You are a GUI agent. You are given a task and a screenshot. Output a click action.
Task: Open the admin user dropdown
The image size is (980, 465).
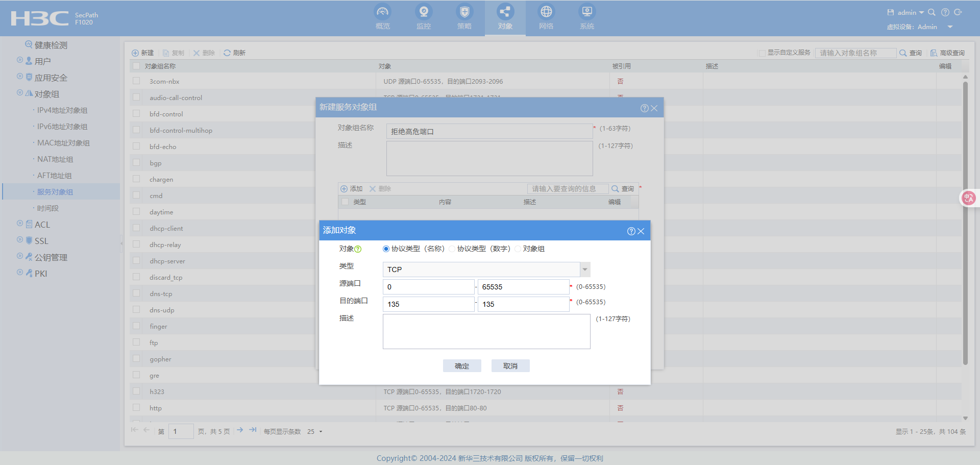pyautogui.click(x=921, y=13)
